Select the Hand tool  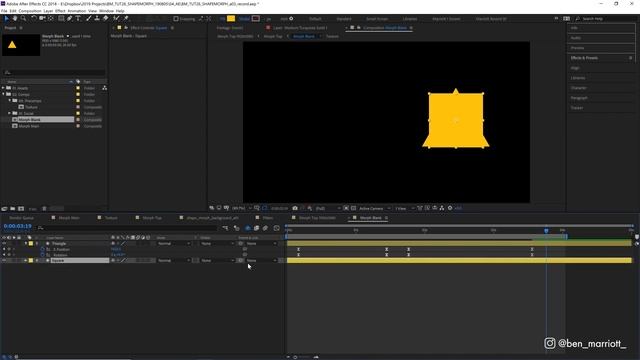click(15, 18)
